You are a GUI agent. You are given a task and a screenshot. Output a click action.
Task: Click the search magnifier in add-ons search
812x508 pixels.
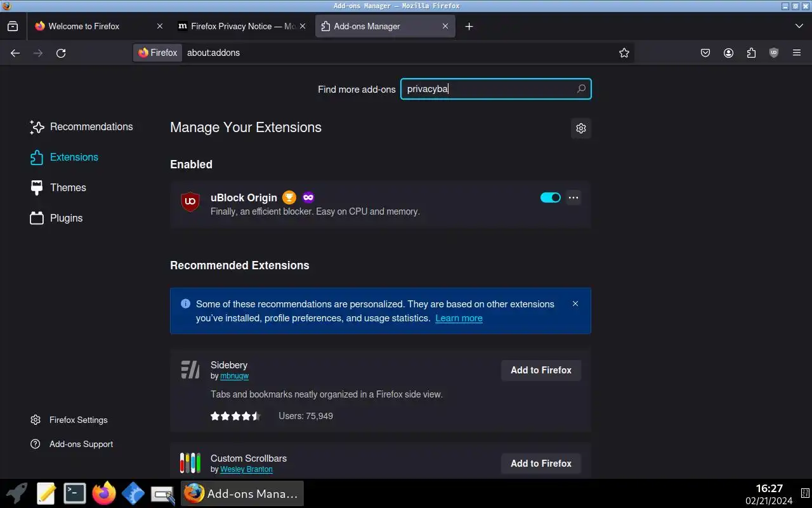[581, 89]
